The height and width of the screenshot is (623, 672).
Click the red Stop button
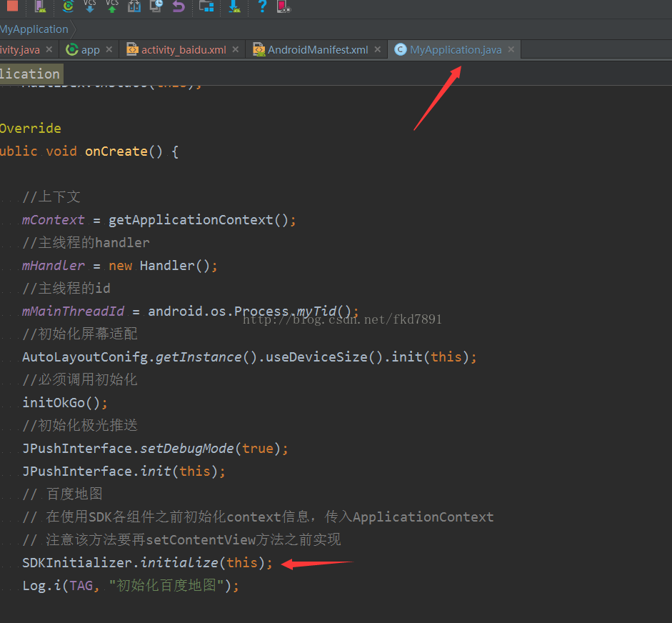(x=12, y=6)
